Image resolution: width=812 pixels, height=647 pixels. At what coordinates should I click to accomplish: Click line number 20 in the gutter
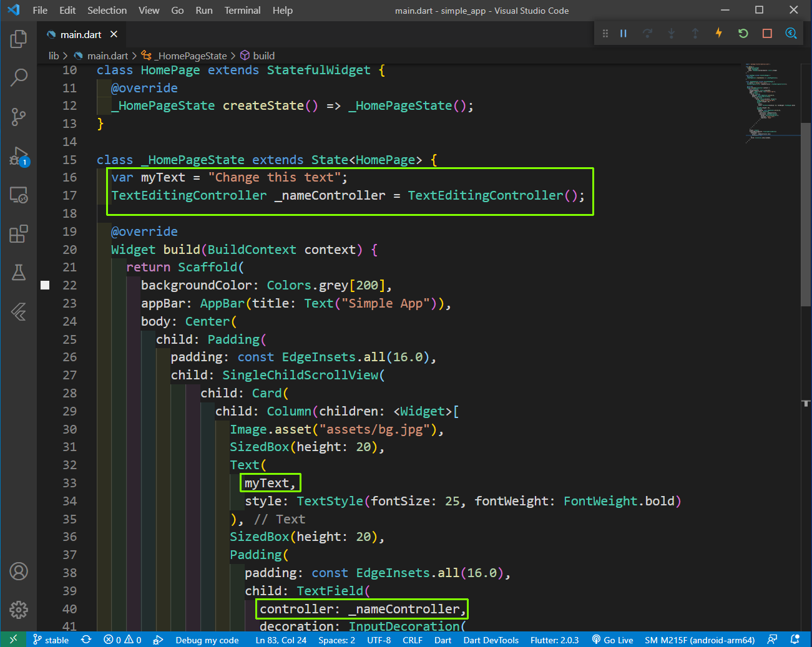point(69,250)
